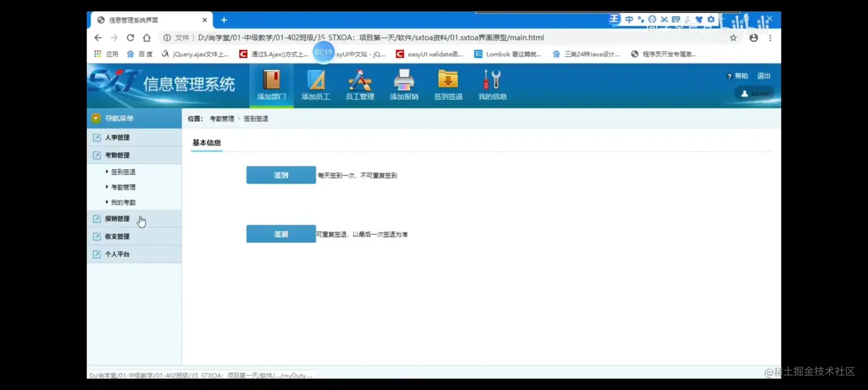Open the 添加部门 toolbar icon
This screenshot has height=390, width=868.
pyautogui.click(x=271, y=85)
